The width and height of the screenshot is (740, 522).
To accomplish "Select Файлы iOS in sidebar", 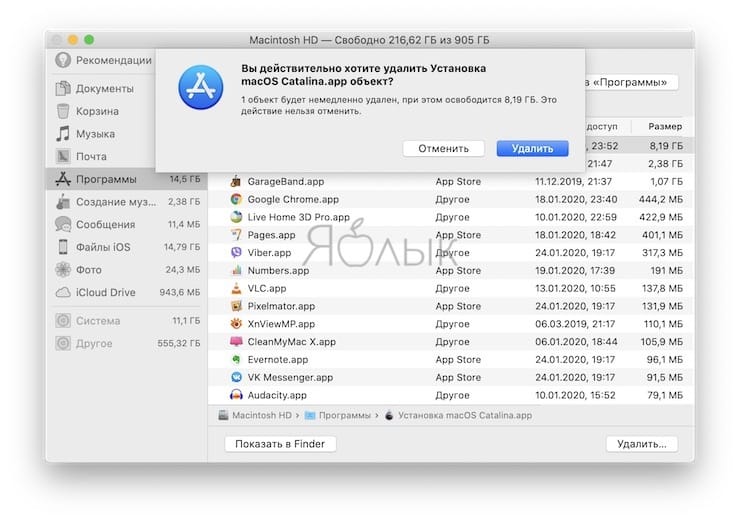I will (x=126, y=247).
